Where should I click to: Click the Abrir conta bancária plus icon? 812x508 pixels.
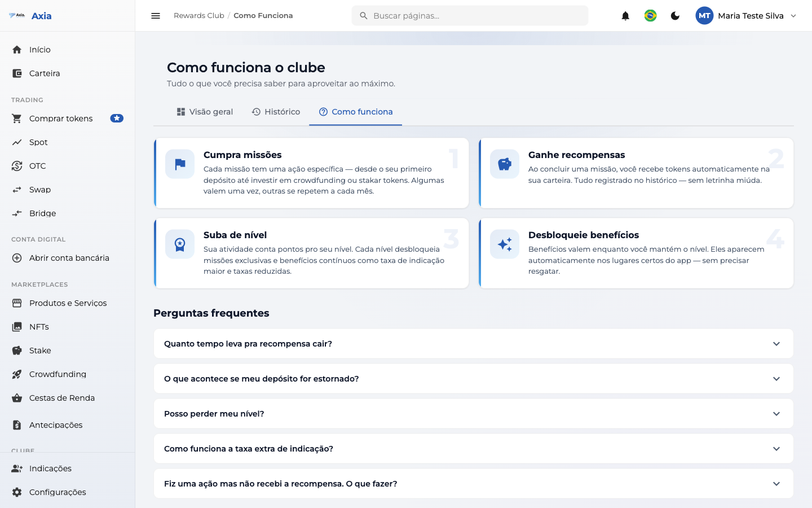point(17,258)
